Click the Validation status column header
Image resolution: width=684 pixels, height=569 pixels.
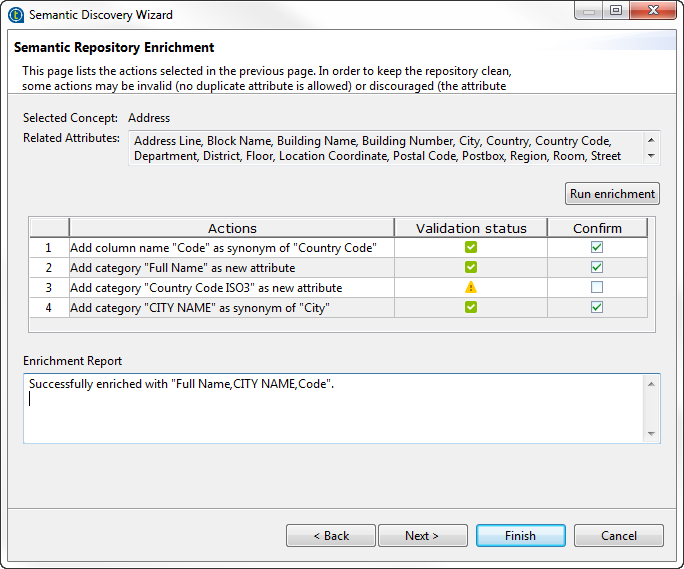click(471, 228)
